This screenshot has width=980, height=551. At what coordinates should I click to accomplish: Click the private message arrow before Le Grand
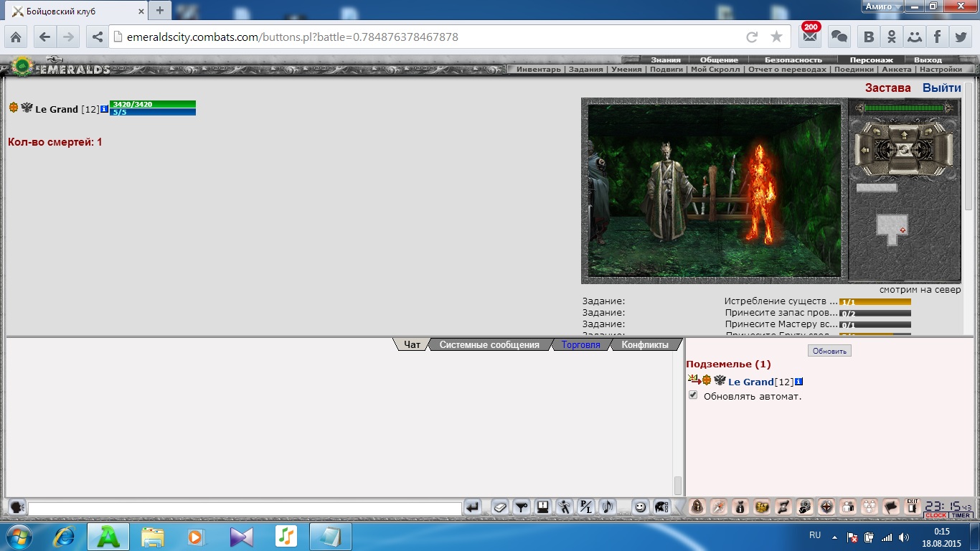(x=693, y=380)
